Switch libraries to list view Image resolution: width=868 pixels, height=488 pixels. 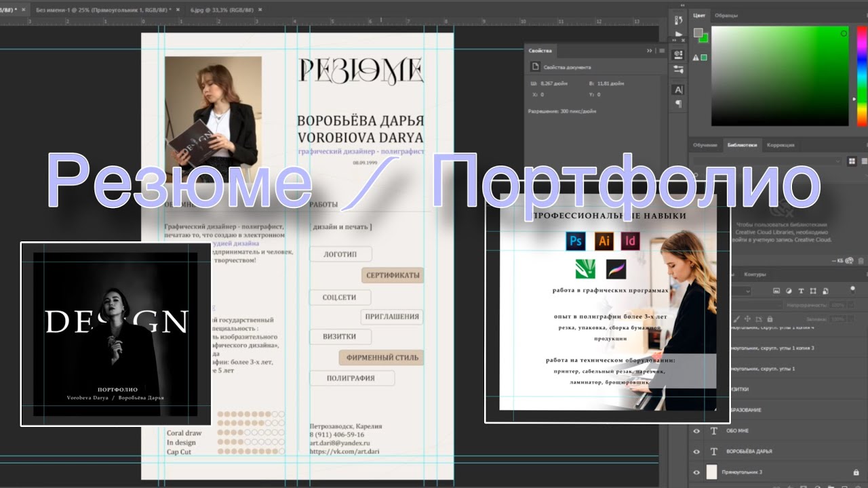pos(865,161)
